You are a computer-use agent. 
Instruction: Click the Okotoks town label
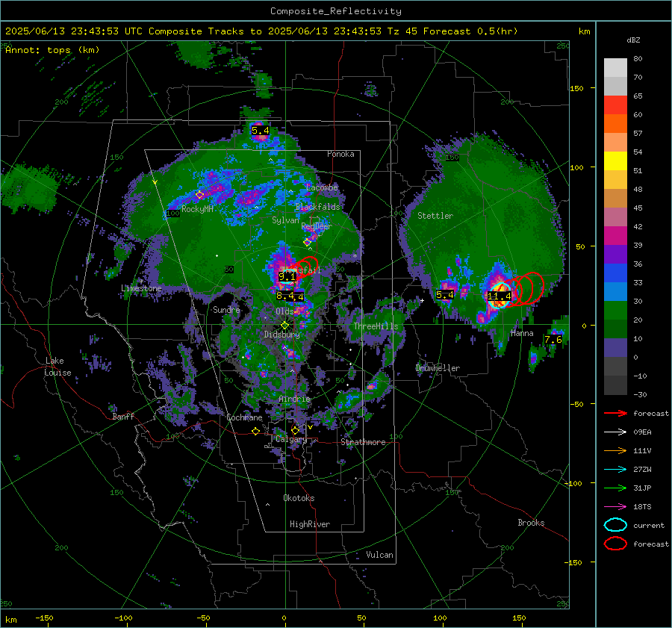pyautogui.click(x=299, y=498)
